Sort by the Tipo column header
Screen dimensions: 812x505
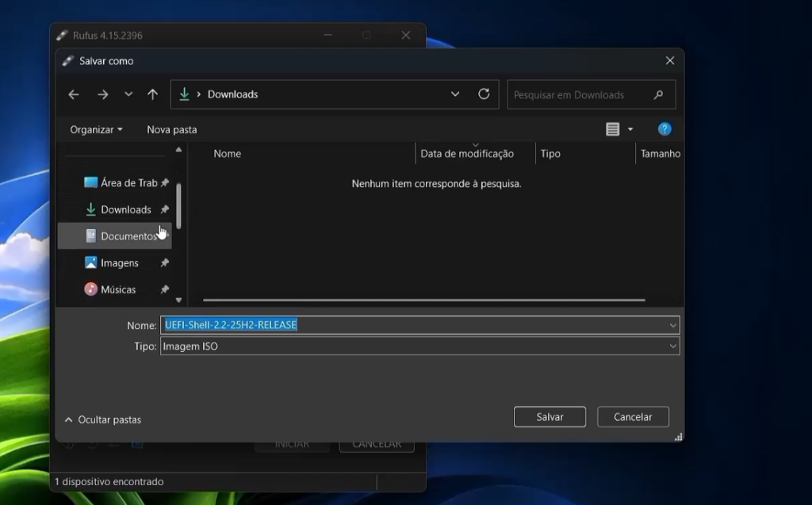point(550,154)
